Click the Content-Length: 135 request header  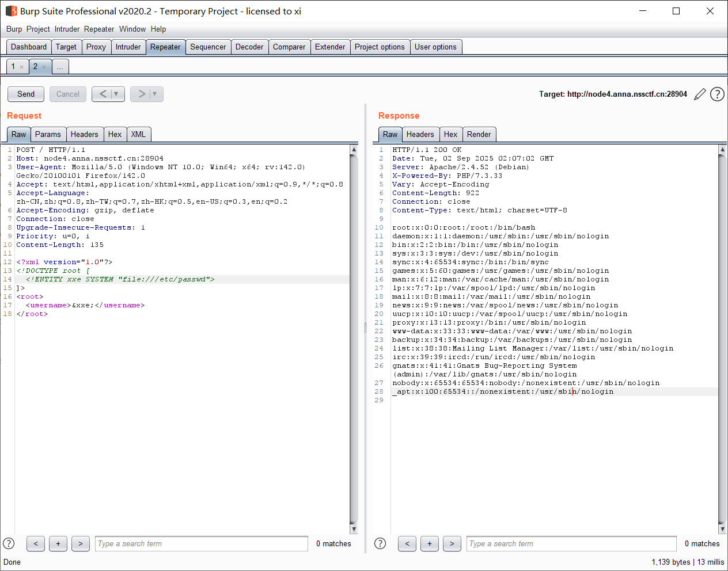[x=60, y=245]
